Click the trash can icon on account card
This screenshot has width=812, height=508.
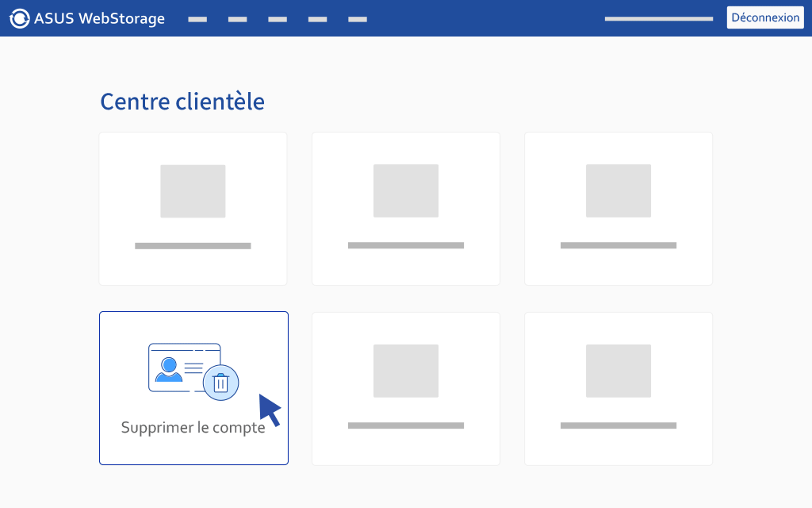coord(221,383)
